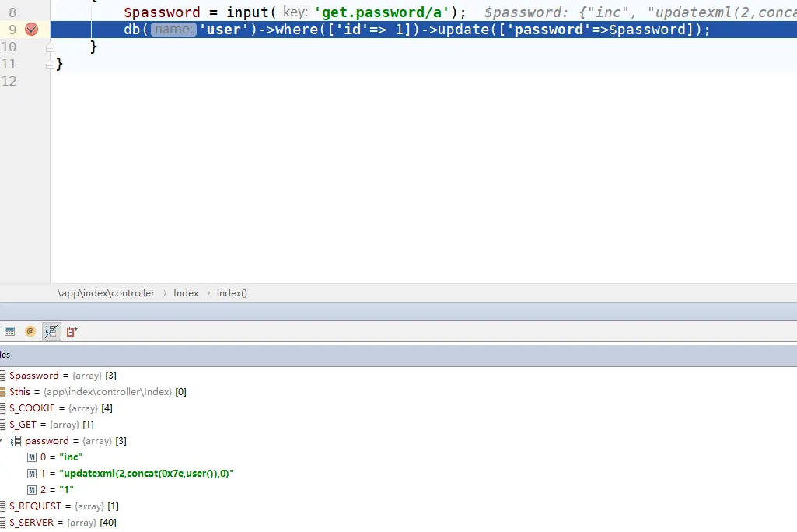Click the orange @ watch icon
This screenshot has width=797, height=532.
(30, 331)
